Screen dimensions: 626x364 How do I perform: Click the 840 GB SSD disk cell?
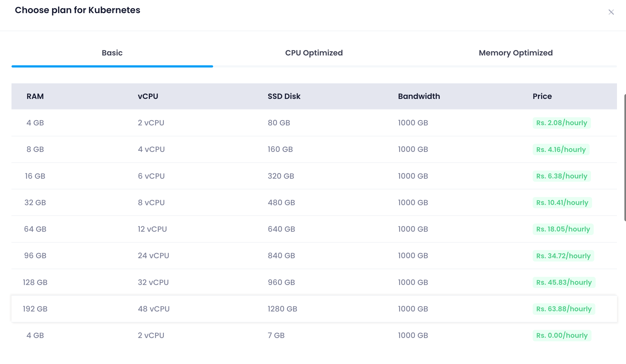click(x=281, y=256)
